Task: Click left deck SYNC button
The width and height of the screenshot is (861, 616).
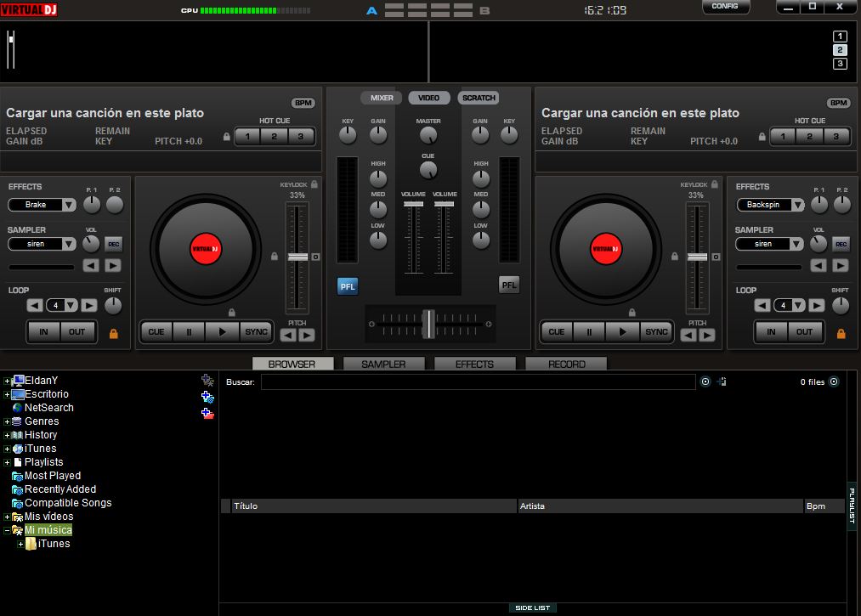Action: coord(257,332)
